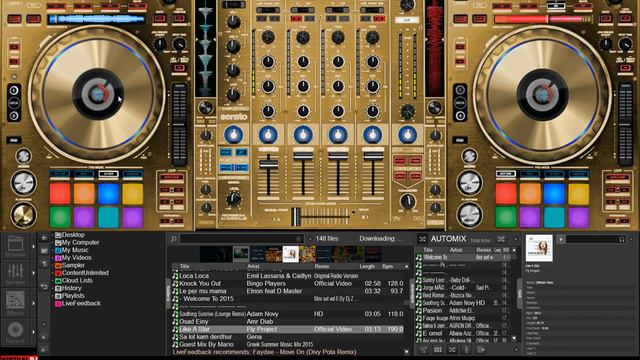Open the Record panel disc icon
The width and height of the screenshot is (640, 360).
point(16,330)
